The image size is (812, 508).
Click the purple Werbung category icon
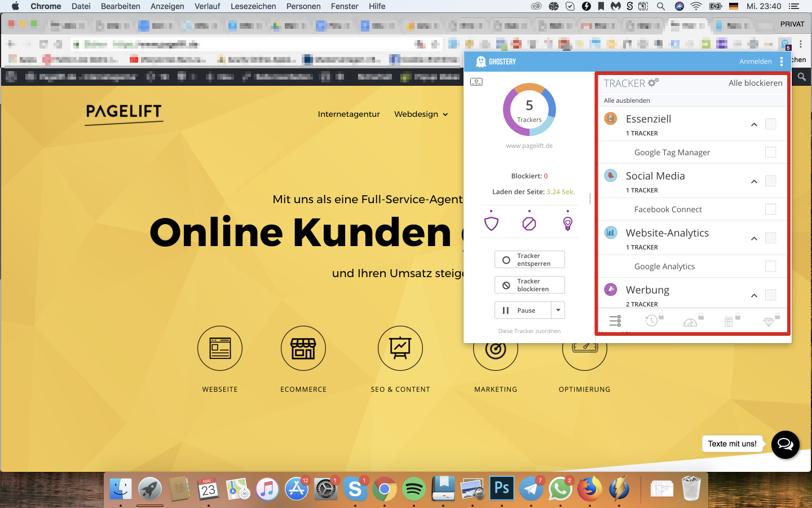tap(611, 290)
